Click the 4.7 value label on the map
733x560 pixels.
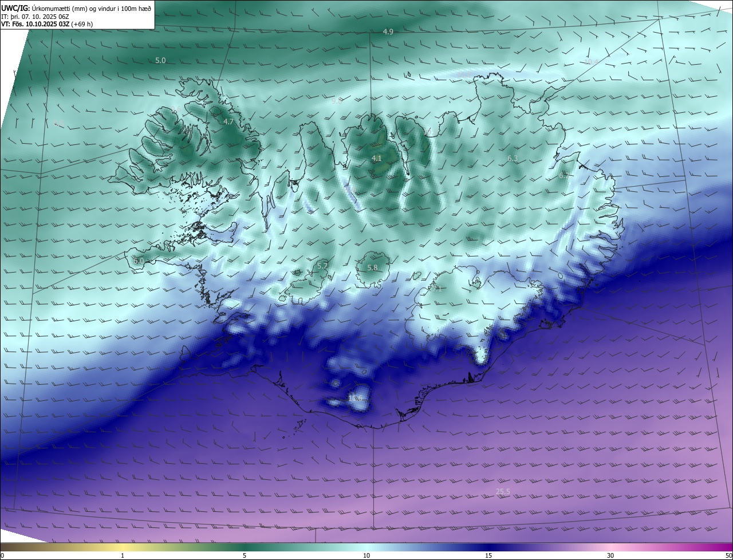[228, 122]
